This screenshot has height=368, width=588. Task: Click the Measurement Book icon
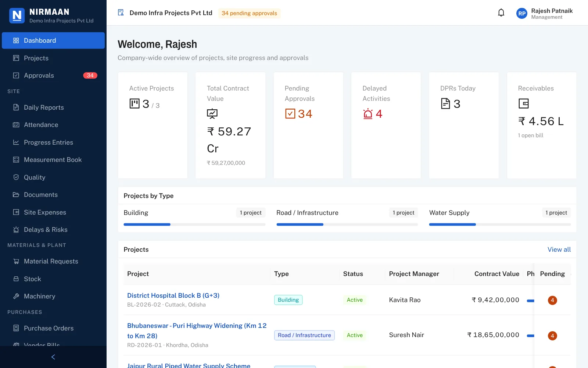click(x=16, y=160)
